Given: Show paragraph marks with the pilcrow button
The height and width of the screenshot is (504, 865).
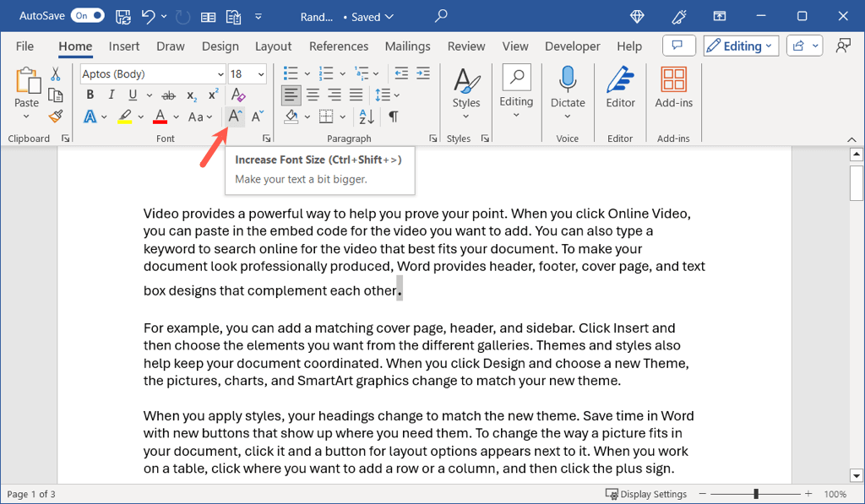Looking at the screenshot, I should coord(393,117).
